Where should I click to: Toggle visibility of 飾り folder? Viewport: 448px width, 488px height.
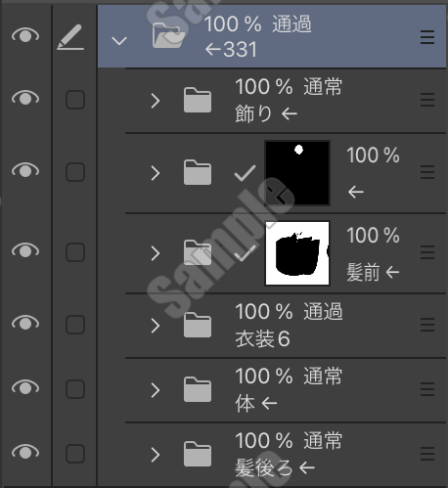pos(25,98)
